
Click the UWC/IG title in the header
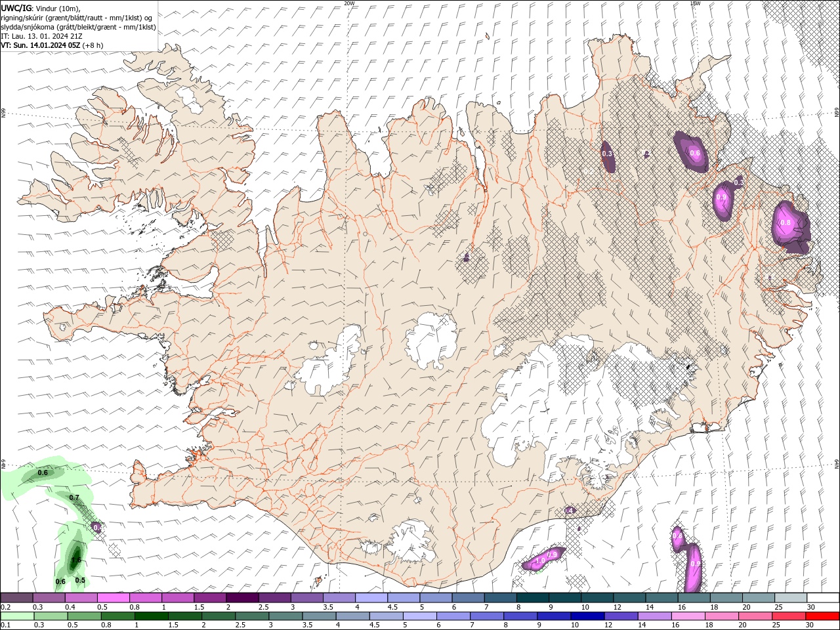coord(15,7)
